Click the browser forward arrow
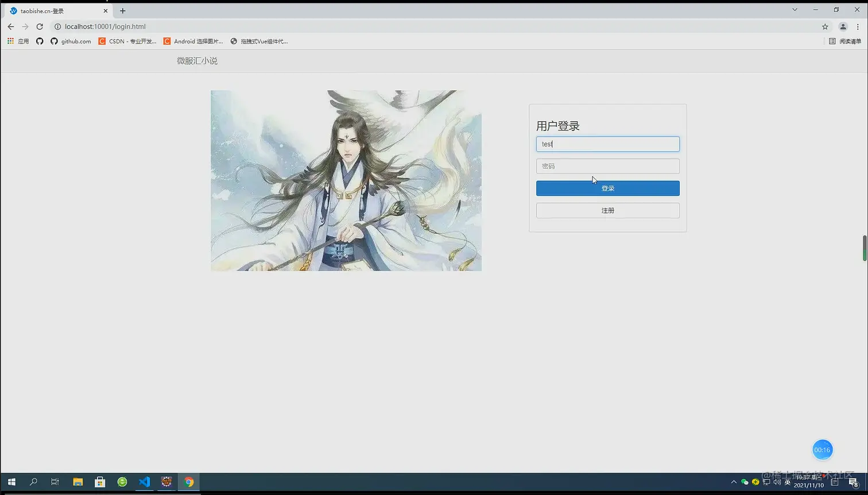868x495 pixels. point(25,26)
